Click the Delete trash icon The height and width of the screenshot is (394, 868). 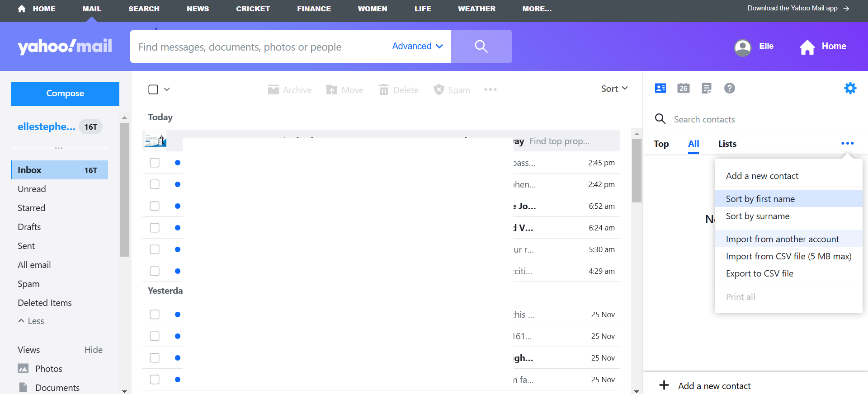point(383,89)
